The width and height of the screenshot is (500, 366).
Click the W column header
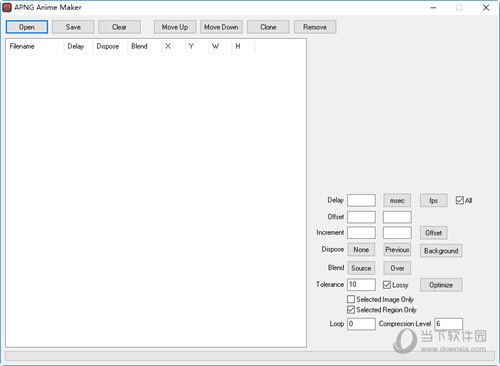pyautogui.click(x=220, y=46)
